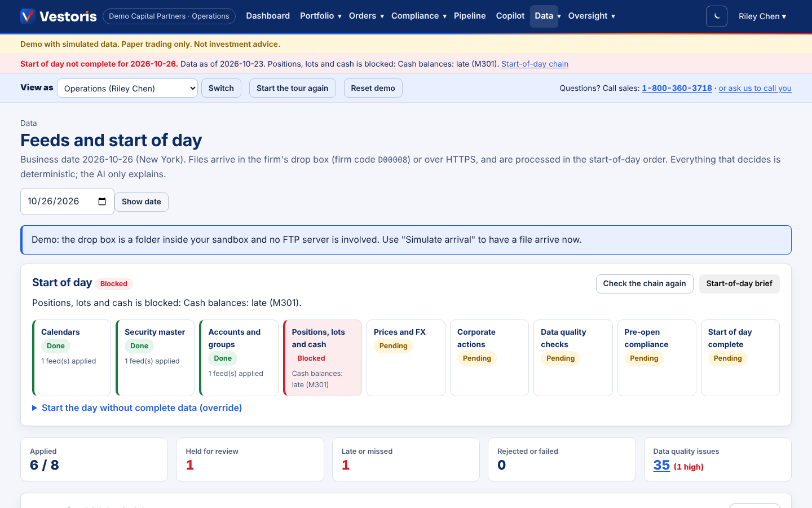Click the Blocked badge beside Start of day

pyautogui.click(x=114, y=284)
